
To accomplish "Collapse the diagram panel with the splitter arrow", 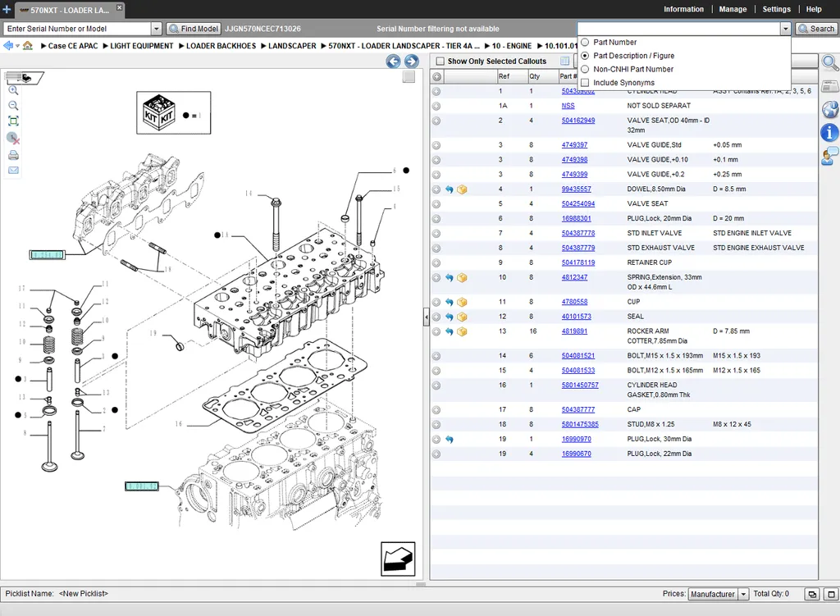I will pyautogui.click(x=427, y=317).
